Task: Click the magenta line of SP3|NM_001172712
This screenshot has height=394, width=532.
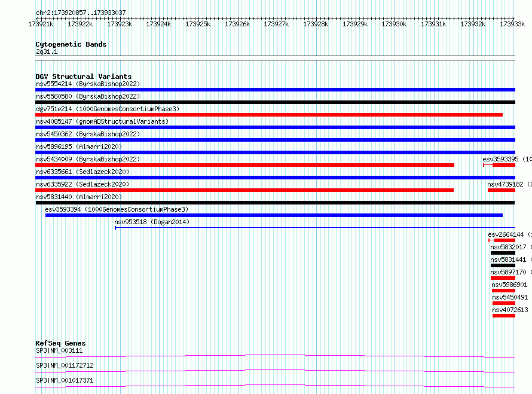Action: point(275,371)
